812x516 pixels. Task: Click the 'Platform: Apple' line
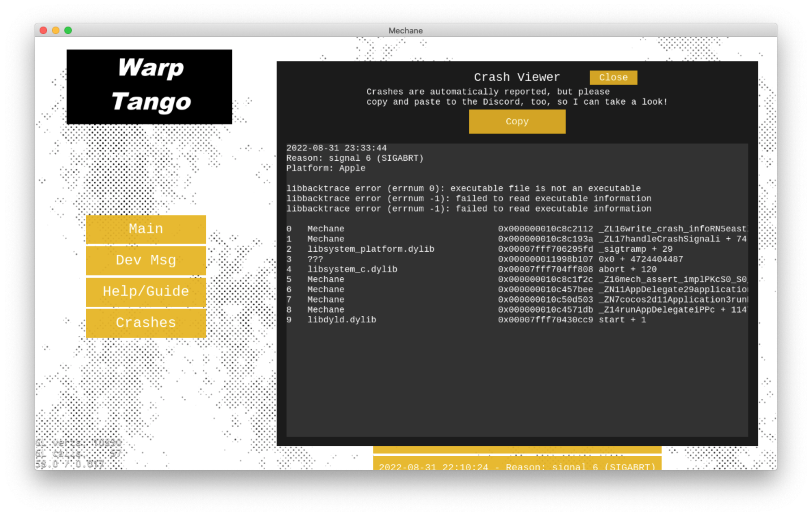click(x=326, y=168)
